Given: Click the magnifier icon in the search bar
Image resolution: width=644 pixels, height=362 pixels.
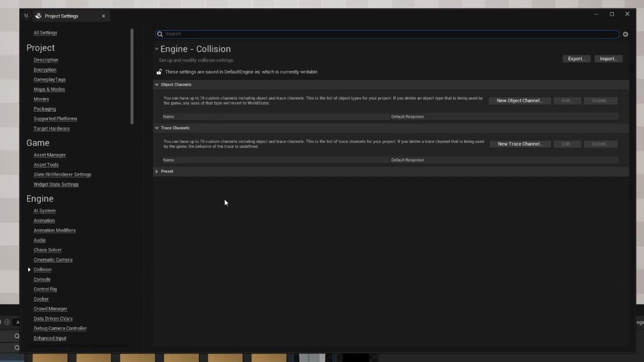Looking at the screenshot, I should click(x=160, y=34).
